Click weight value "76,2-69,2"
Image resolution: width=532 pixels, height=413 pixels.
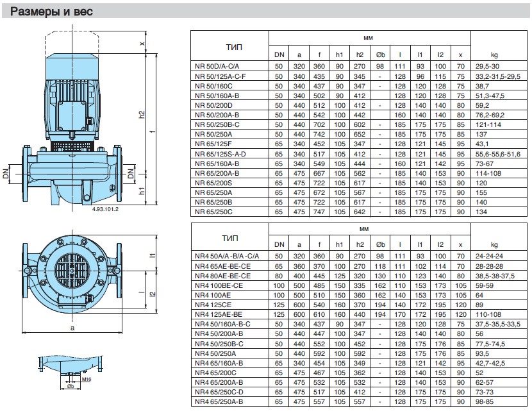(490, 115)
